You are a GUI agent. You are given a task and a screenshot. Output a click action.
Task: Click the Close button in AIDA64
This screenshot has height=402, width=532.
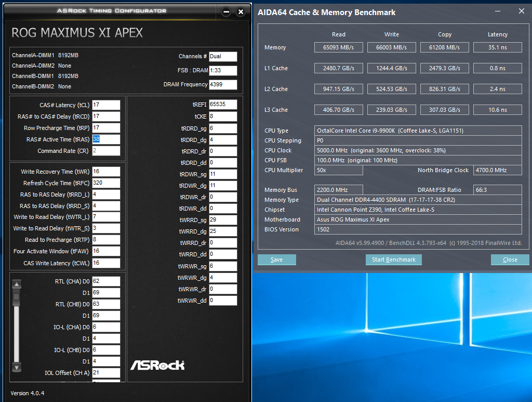(510, 260)
